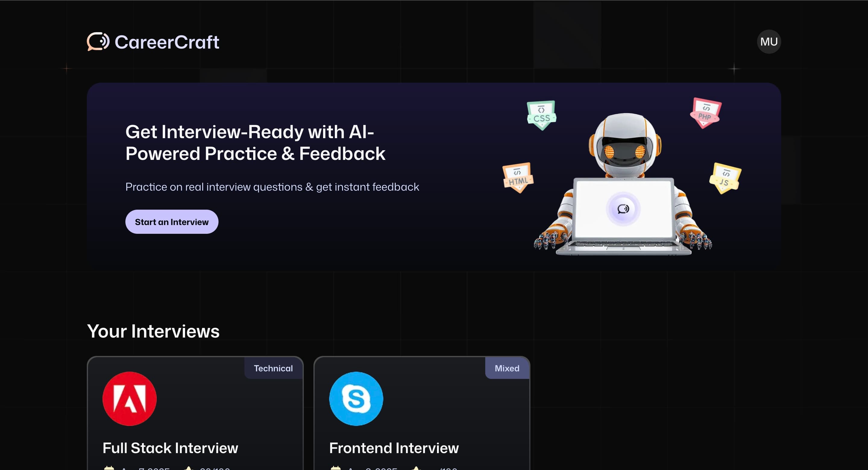
Task: Click the CareerCraft logo icon
Action: 97,41
